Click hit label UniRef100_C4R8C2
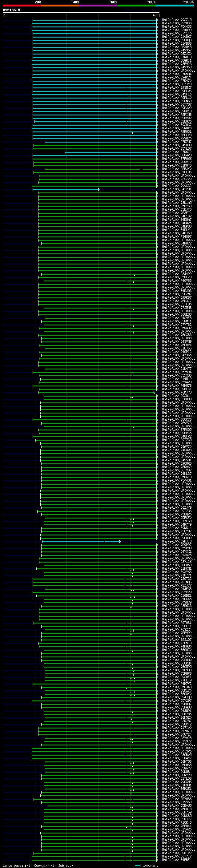The height and width of the screenshot is (868, 197). point(177,244)
